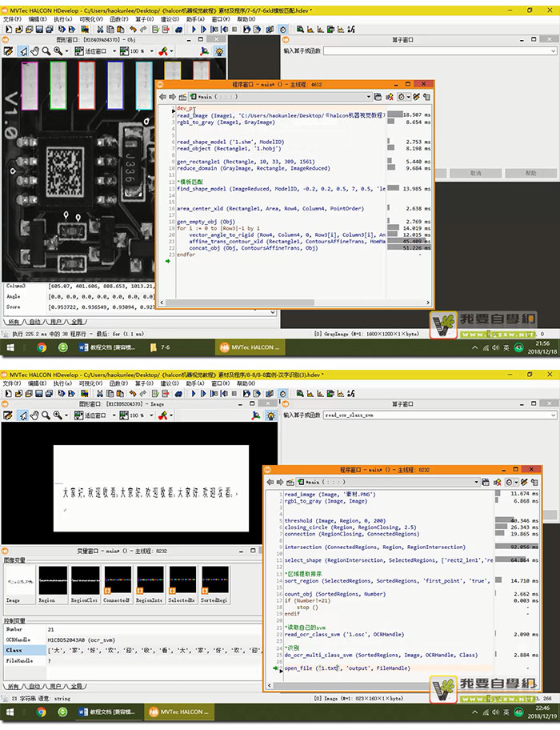Click the Undo arrow in the 7-6 HDevelop toolbar
The width and height of the screenshot is (560, 730).
[x=133, y=30]
